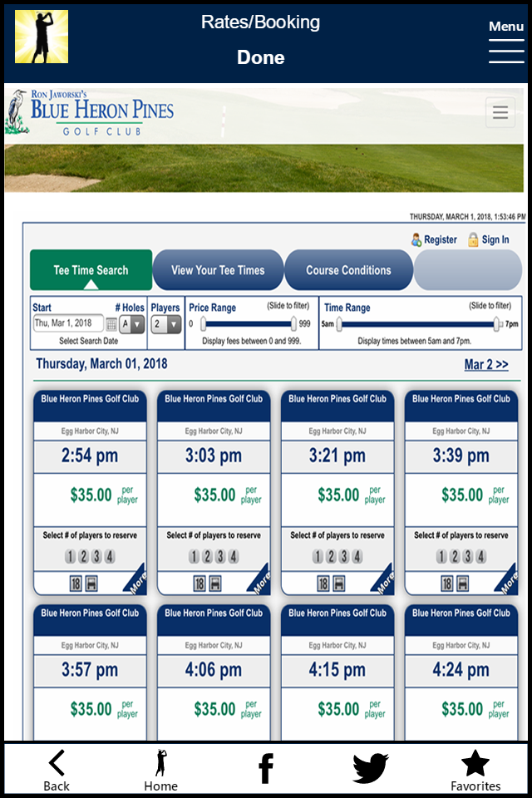Image resolution: width=532 pixels, height=798 pixels.
Task: Click the Price Range minimum handle
Action: [x=203, y=323]
